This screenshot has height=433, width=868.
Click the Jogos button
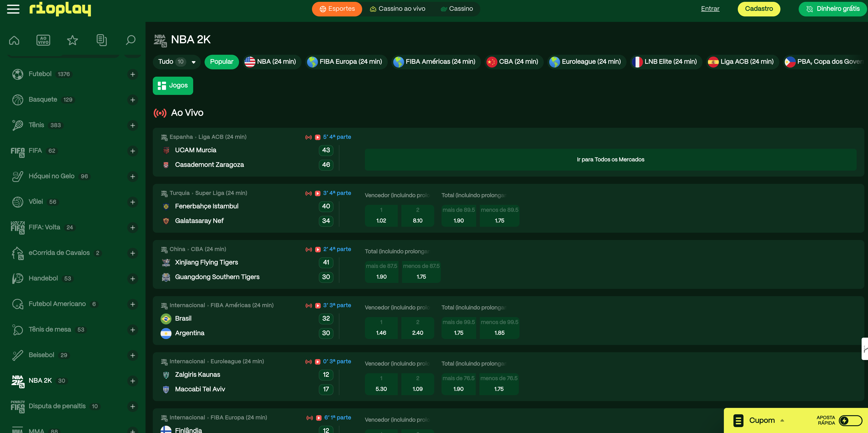coord(173,86)
